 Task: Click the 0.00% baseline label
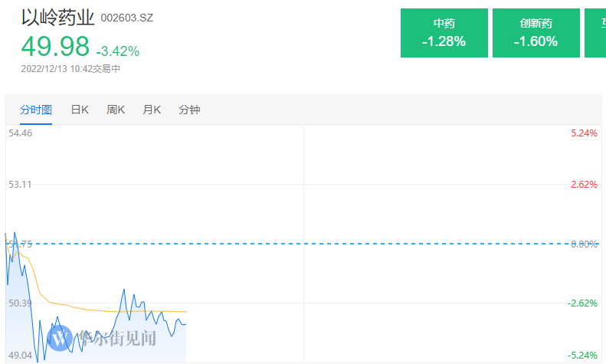584,244
